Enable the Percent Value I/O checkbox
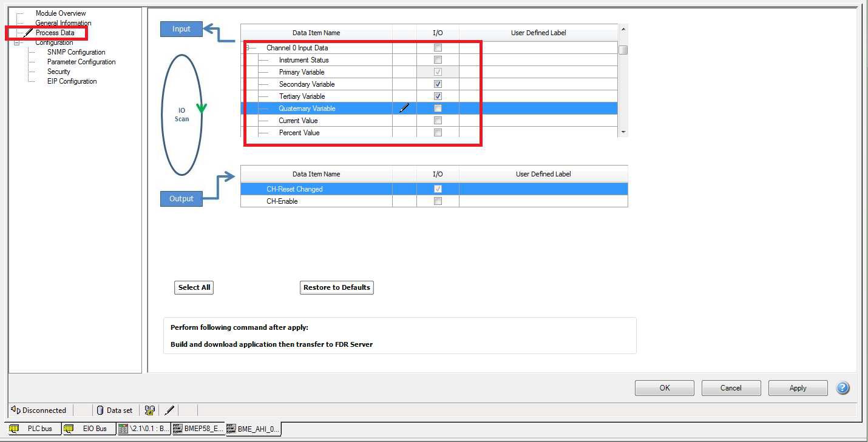This screenshot has height=442, width=868. (438, 133)
